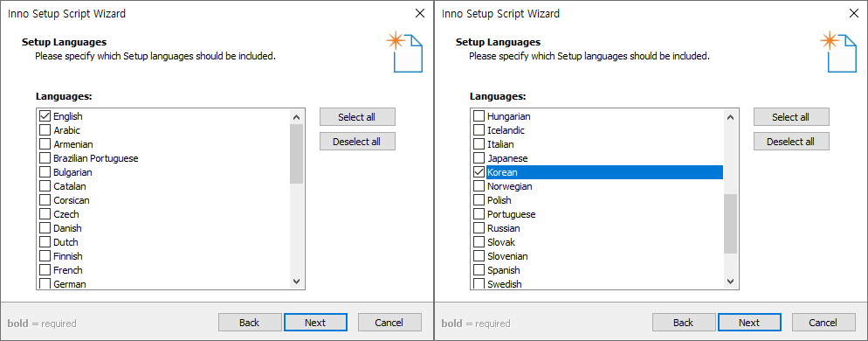Go Back in the right wizard window

683,322
